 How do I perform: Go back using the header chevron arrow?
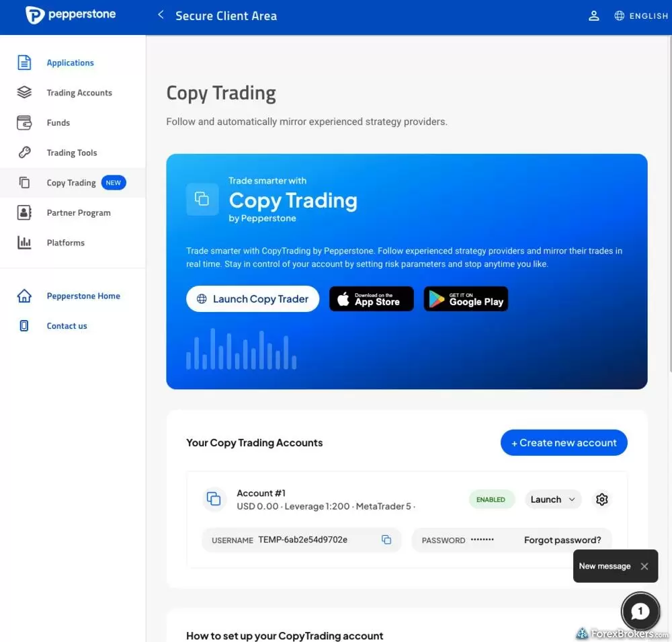161,15
